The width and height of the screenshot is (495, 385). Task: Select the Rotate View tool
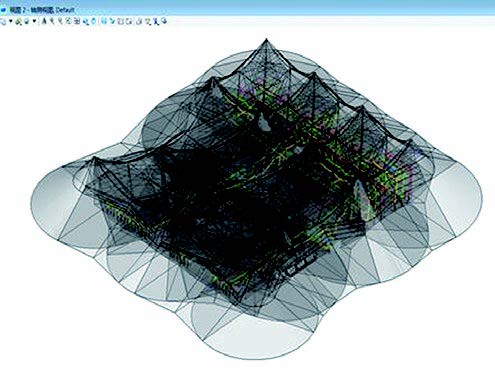tap(85, 22)
